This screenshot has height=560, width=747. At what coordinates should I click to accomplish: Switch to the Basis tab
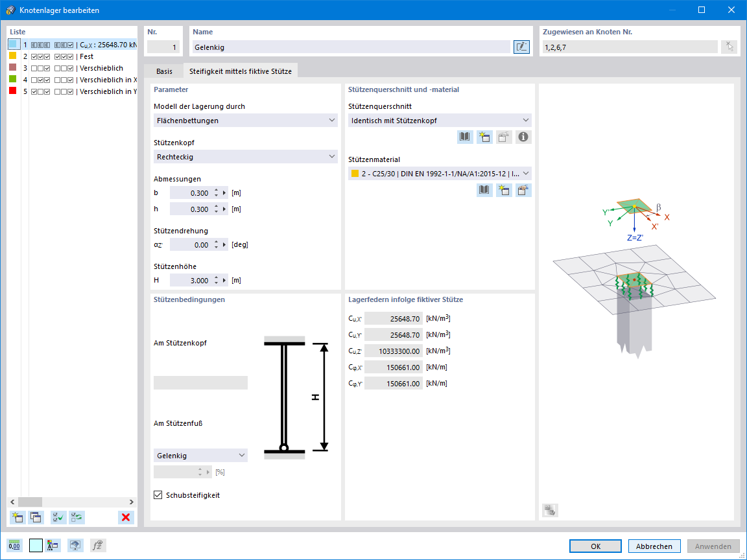164,72
